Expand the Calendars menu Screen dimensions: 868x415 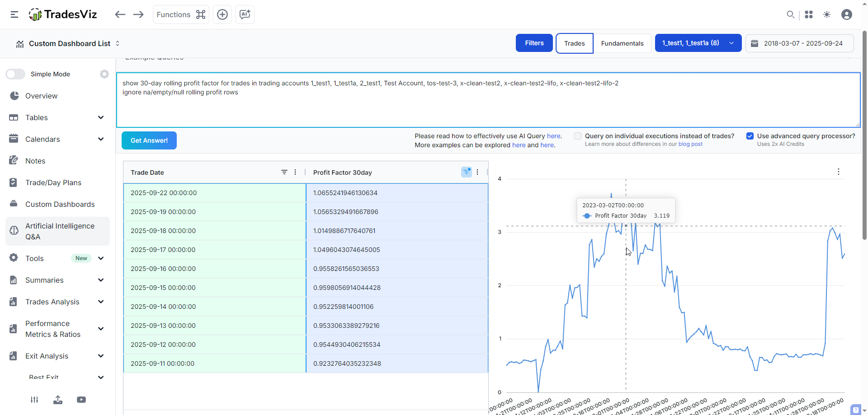57,139
